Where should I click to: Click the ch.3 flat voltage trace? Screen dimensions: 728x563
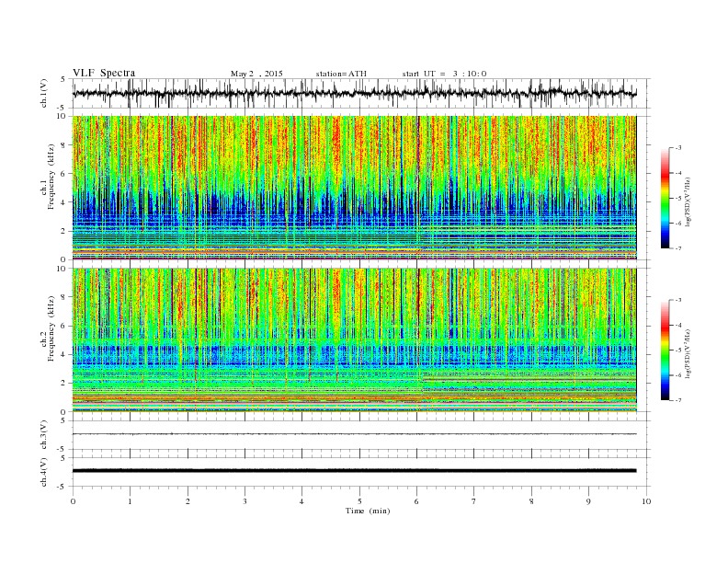point(355,434)
